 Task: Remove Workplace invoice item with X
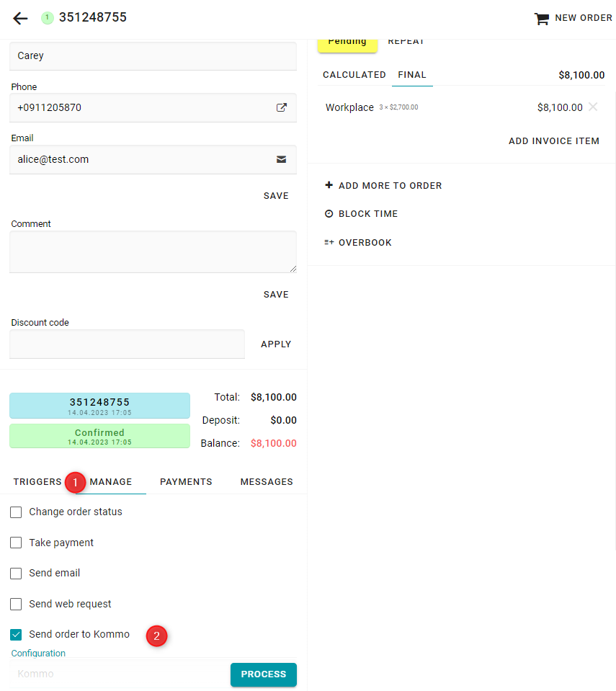593,107
